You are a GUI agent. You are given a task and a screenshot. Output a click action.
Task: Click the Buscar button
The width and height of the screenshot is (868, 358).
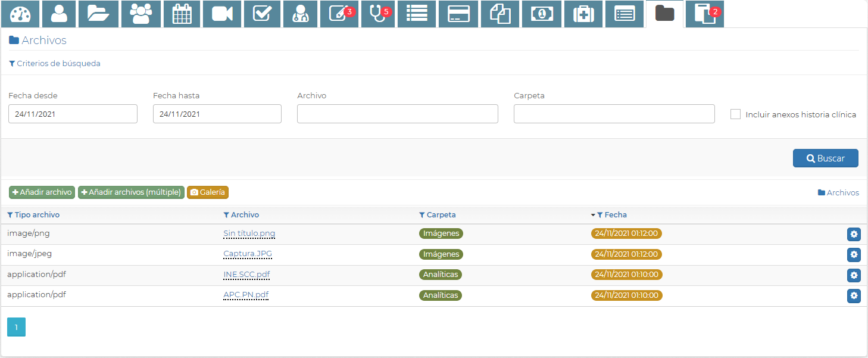pyautogui.click(x=825, y=158)
